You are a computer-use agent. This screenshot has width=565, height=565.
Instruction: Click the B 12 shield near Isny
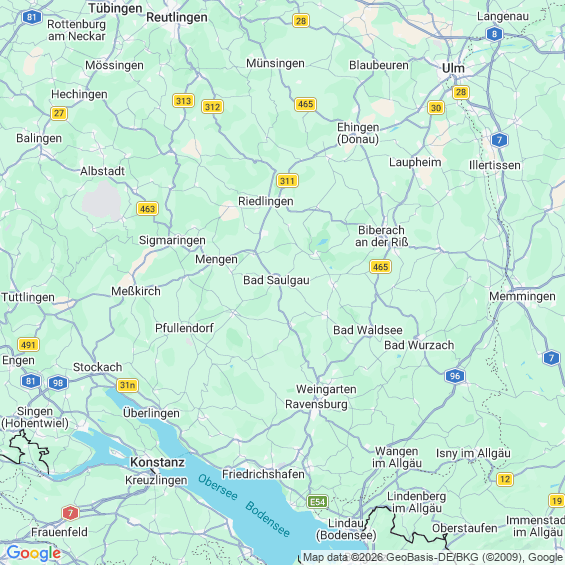tap(504, 479)
